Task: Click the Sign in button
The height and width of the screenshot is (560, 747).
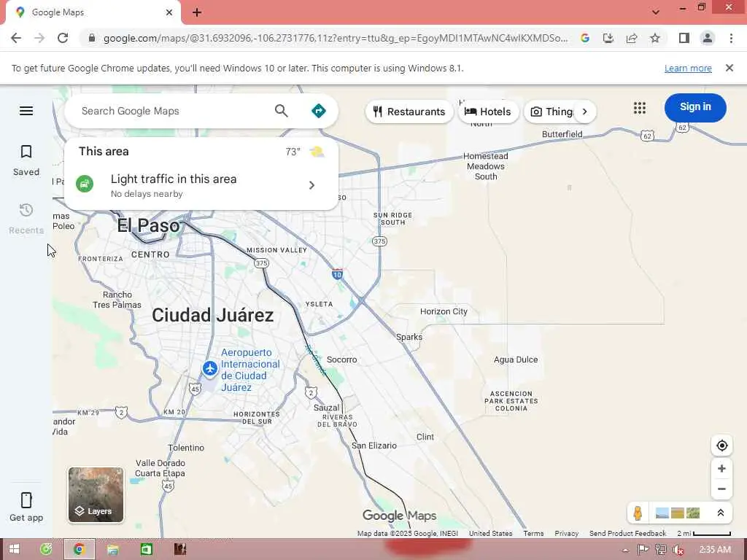Action: (695, 107)
